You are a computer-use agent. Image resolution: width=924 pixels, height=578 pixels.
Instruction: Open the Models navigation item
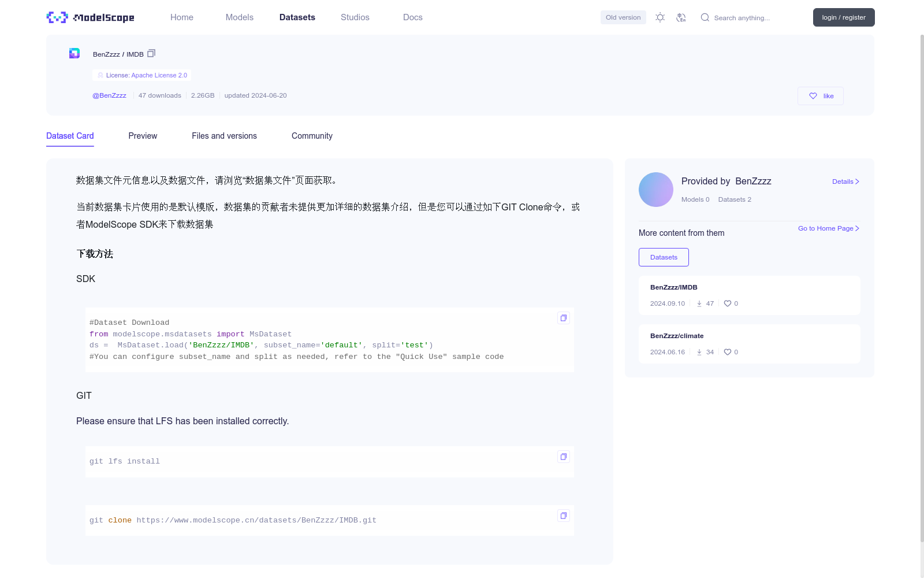click(240, 17)
